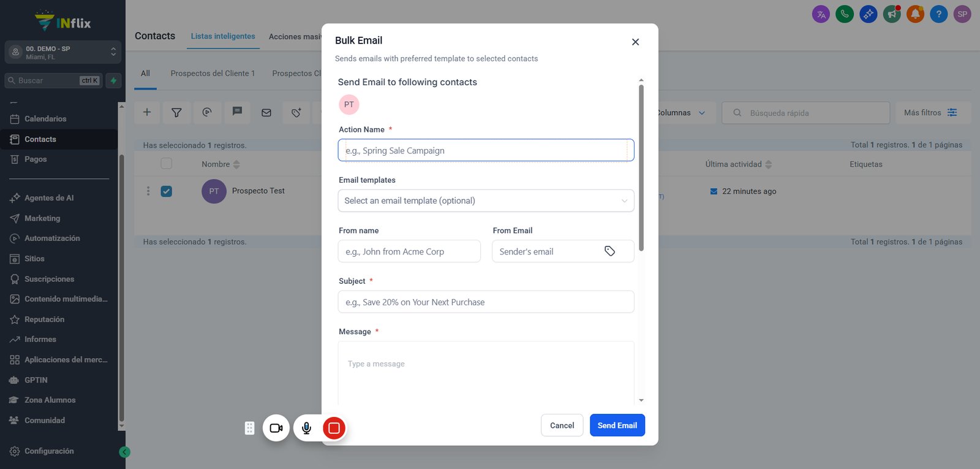Toggle the camera recording button
Screen dimensions: 980x469
[276, 428]
